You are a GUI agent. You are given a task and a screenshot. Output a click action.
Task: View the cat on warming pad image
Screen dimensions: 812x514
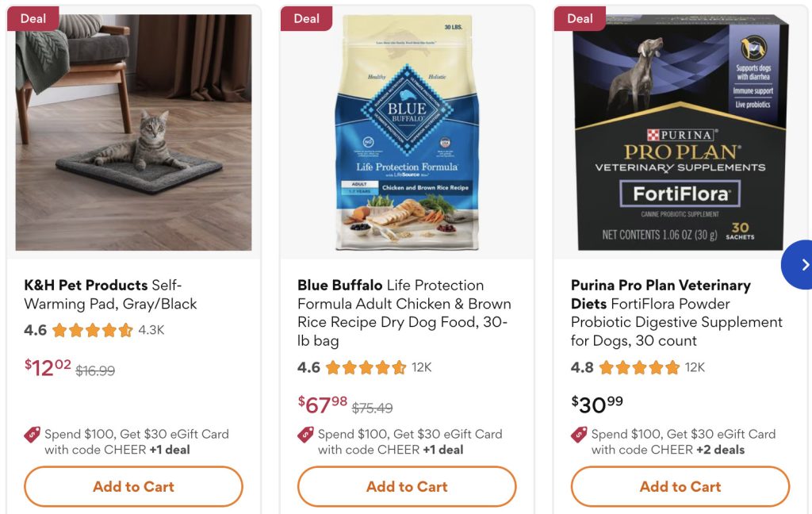pyautogui.click(x=133, y=132)
